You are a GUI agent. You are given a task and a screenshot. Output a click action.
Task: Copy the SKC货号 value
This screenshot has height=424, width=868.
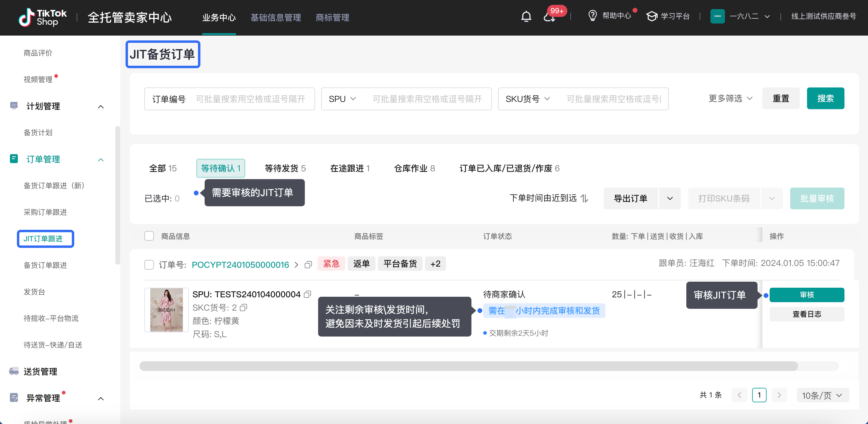tap(244, 308)
